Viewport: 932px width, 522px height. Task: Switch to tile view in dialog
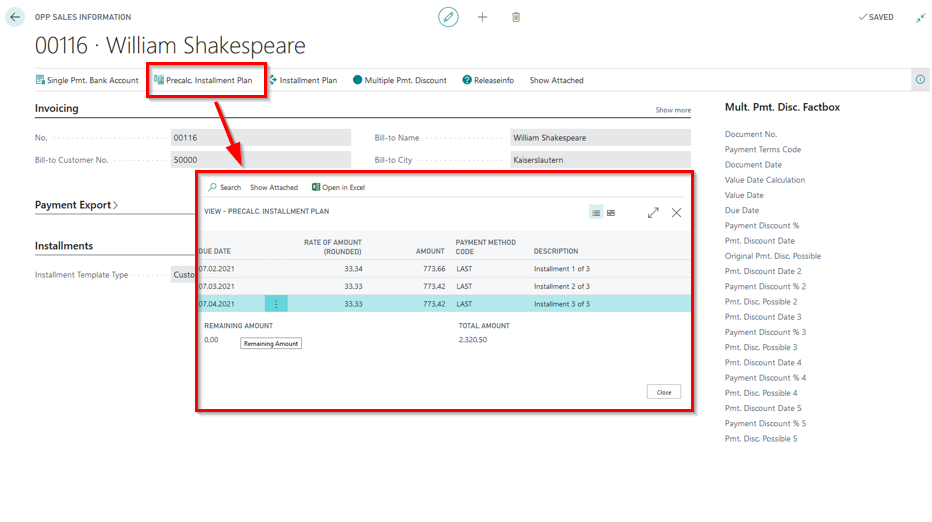(x=611, y=213)
